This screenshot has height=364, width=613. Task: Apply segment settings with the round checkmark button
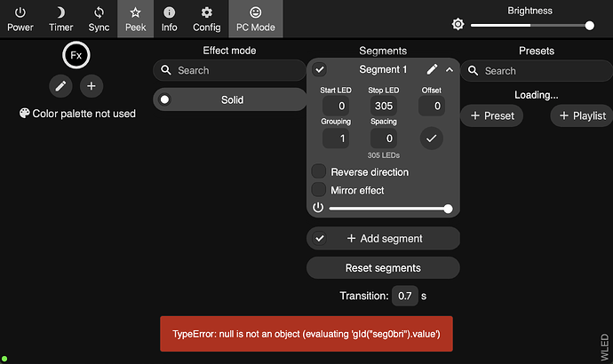(432, 138)
